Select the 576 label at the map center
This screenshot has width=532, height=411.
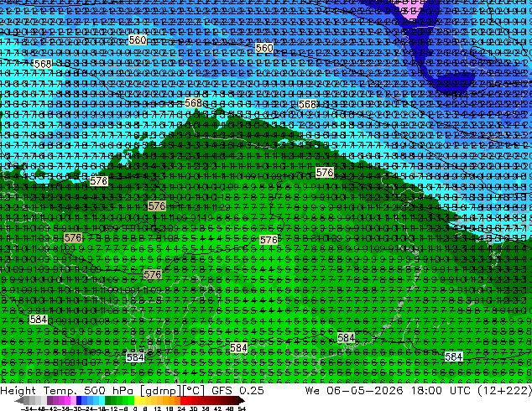pyautogui.click(x=269, y=240)
